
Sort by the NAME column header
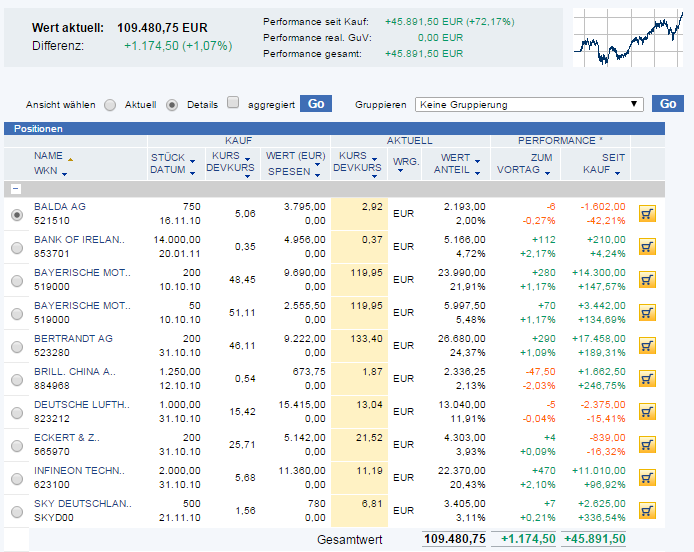[x=48, y=156]
